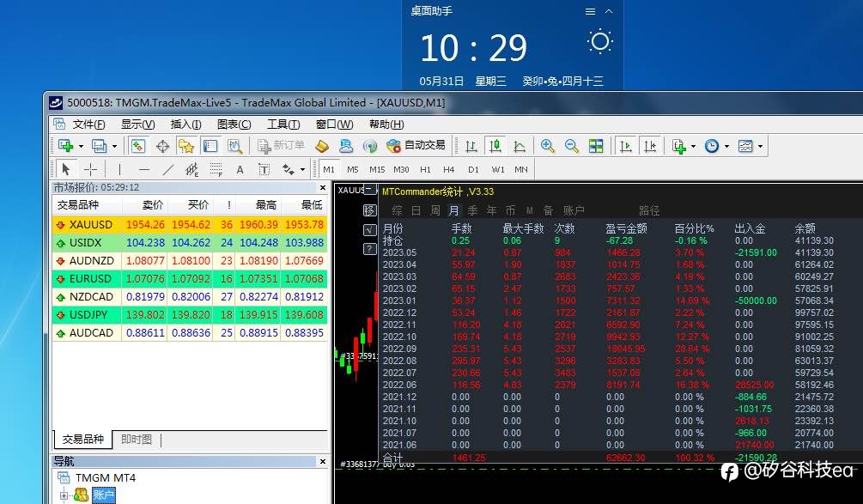The width and height of the screenshot is (863, 504).
Task: Select the horizontal line tool
Action: point(143,169)
